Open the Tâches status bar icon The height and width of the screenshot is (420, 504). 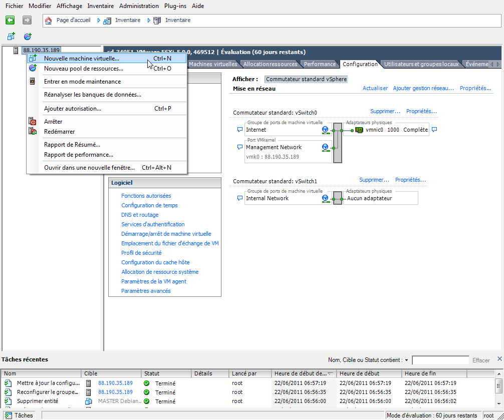click(9, 415)
